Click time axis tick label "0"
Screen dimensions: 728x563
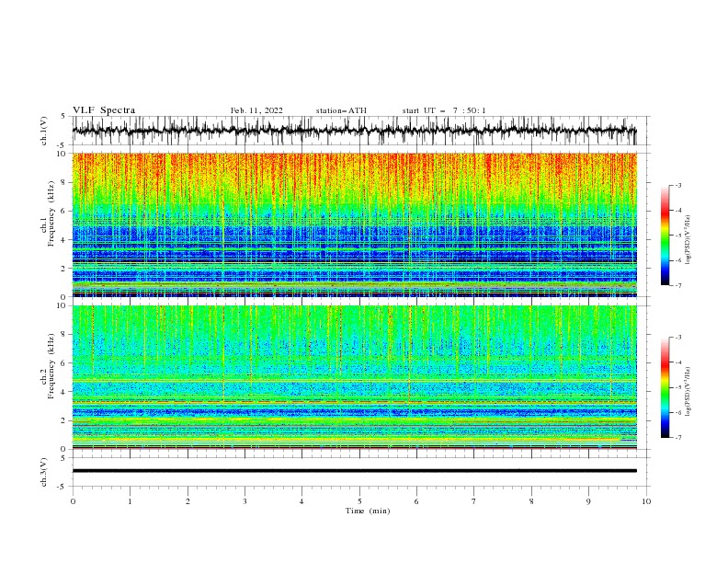pyautogui.click(x=73, y=501)
